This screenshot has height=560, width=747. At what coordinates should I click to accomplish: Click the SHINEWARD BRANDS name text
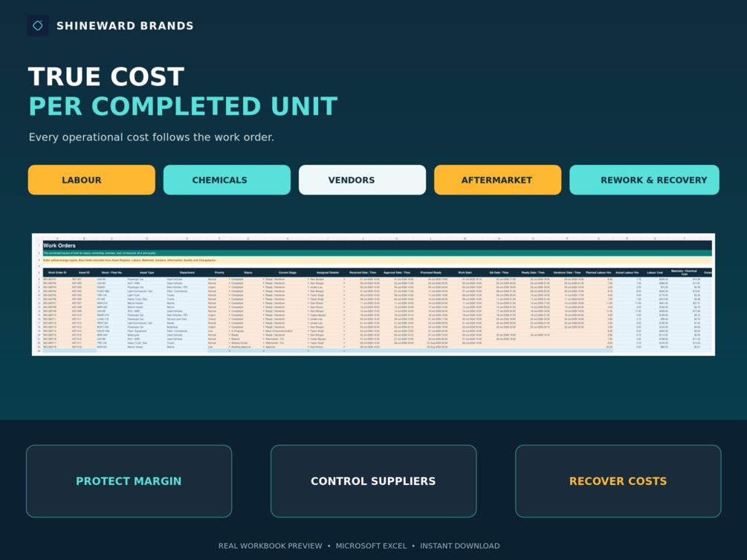pos(125,26)
